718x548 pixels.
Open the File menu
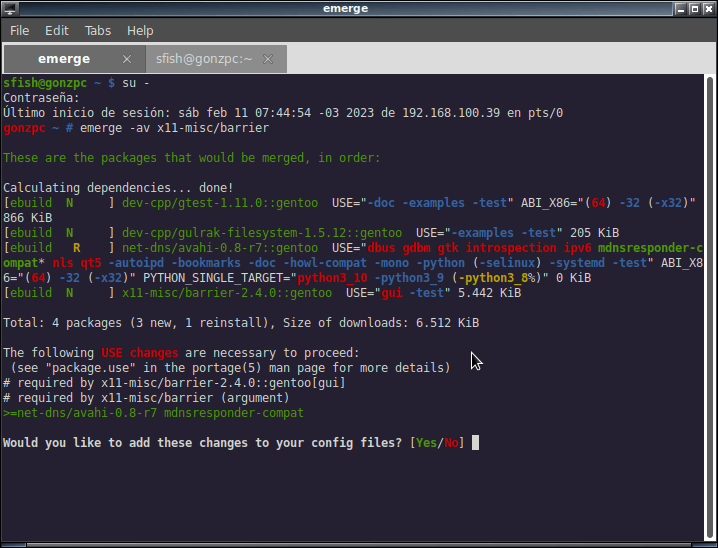pyautogui.click(x=19, y=31)
